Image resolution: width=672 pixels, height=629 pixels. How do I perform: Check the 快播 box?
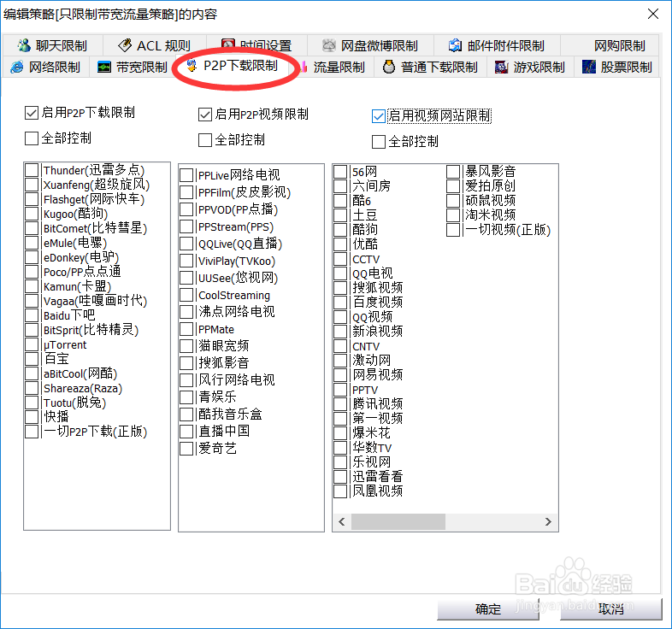32,416
